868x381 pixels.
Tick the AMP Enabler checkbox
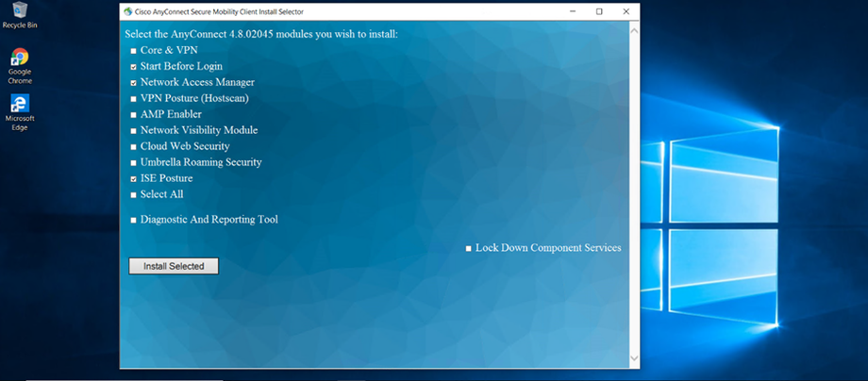[x=133, y=115]
